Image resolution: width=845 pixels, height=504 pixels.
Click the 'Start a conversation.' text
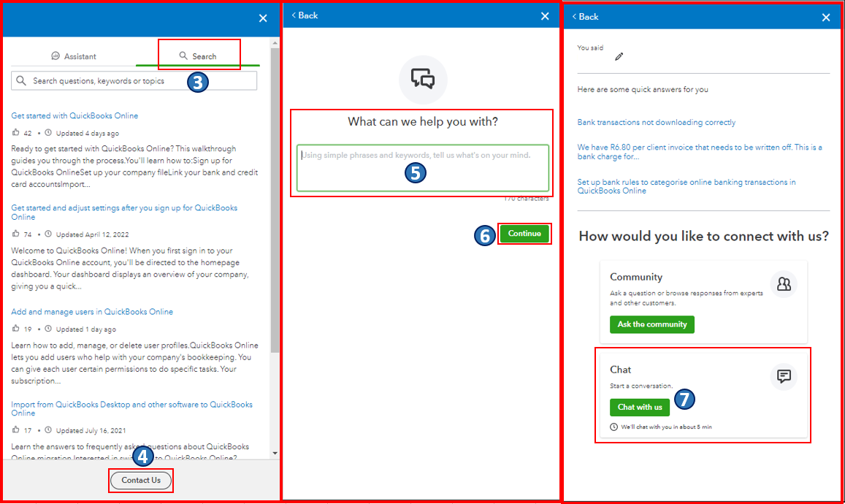tap(641, 386)
